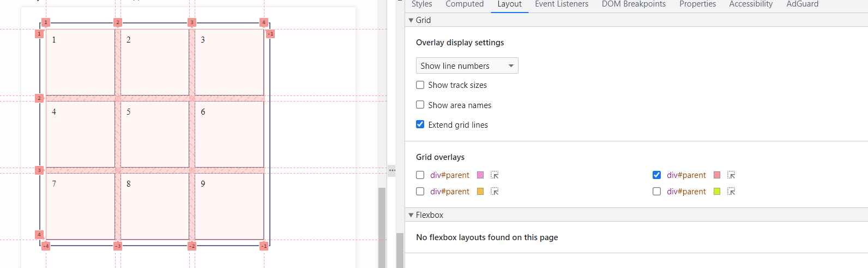Change the yellow-green overlay color swatch
This screenshot has height=268, width=868.
(717, 192)
